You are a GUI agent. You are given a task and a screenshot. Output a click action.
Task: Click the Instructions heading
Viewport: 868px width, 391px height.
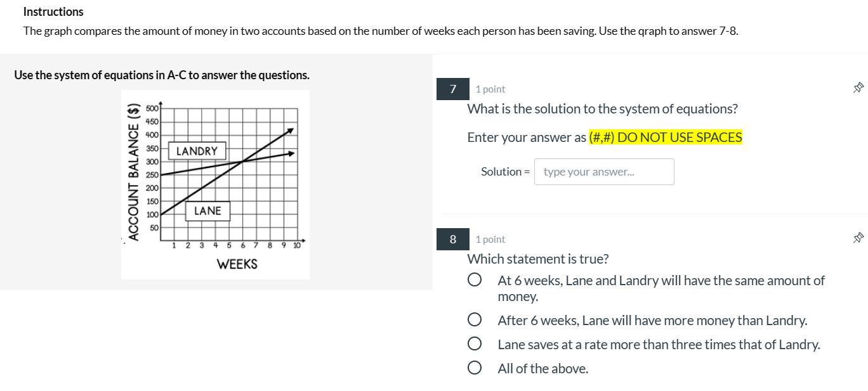(53, 11)
